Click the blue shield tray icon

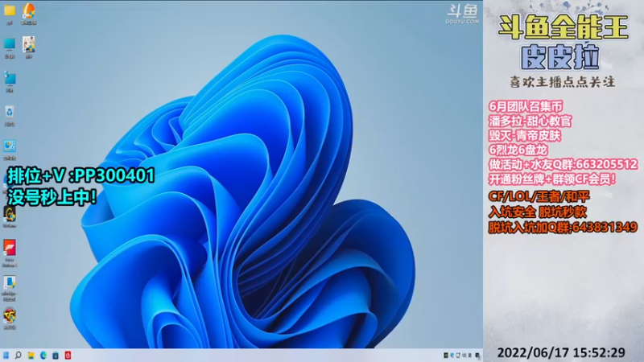pyautogui.click(x=452, y=356)
